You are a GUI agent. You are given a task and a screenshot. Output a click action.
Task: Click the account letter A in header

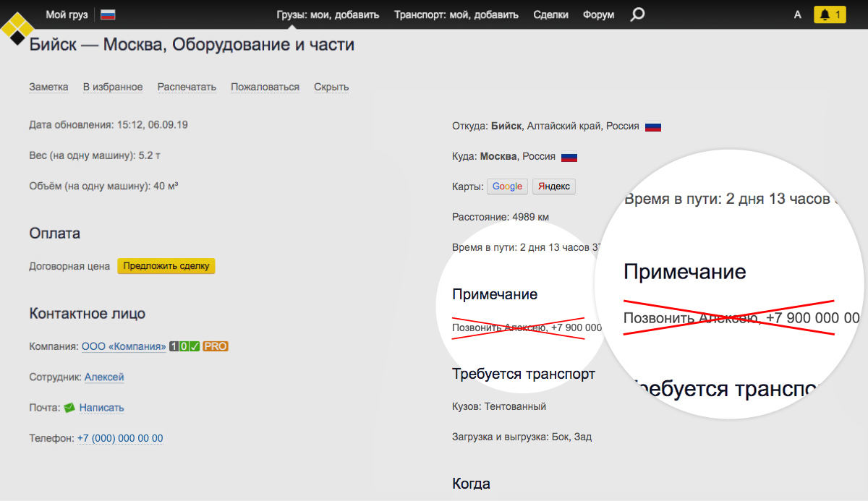(x=797, y=14)
